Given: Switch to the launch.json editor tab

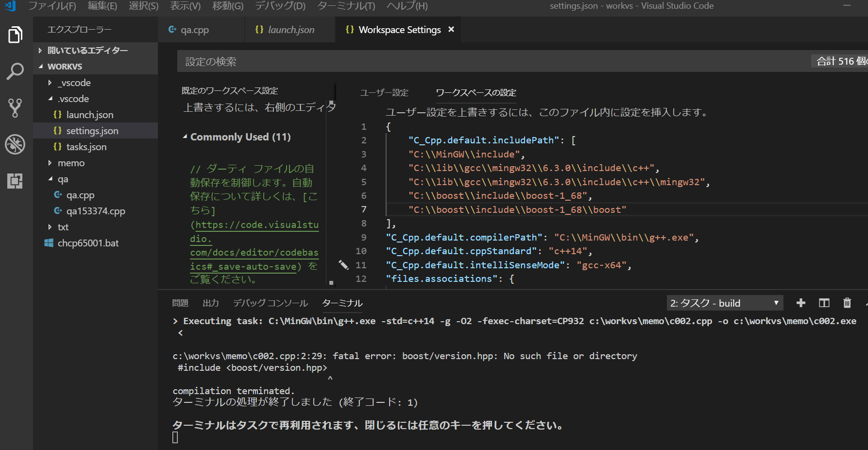Looking at the screenshot, I should pyautogui.click(x=290, y=30).
